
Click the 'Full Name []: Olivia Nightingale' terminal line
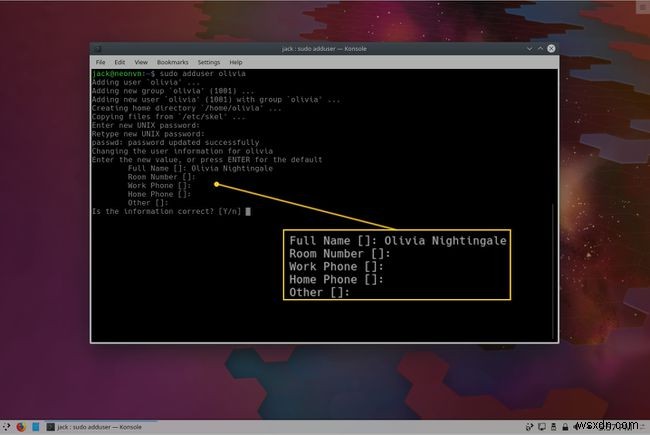pyautogui.click(x=200, y=168)
